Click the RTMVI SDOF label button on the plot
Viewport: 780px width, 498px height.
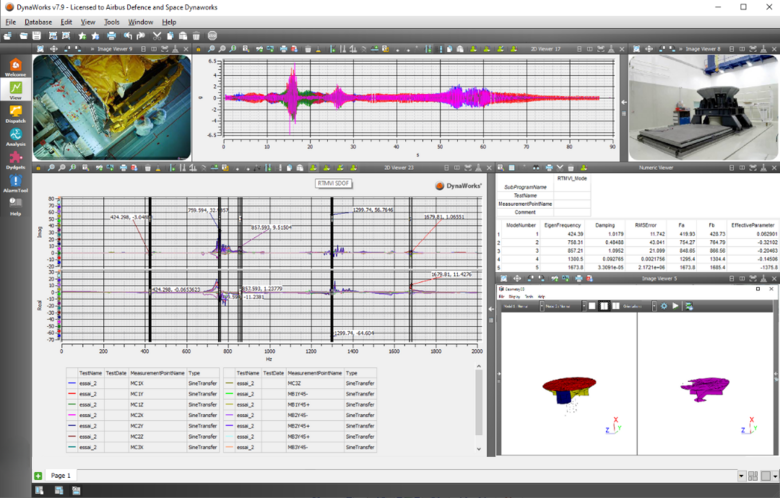(333, 184)
